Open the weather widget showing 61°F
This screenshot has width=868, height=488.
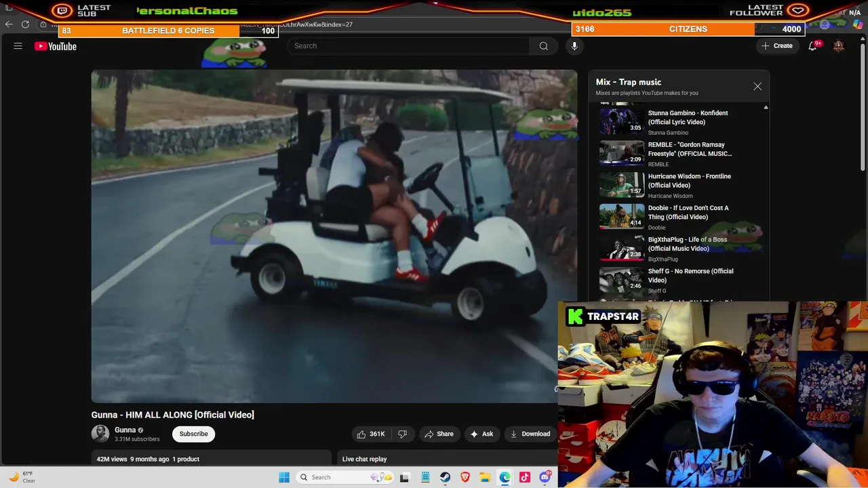point(22,477)
